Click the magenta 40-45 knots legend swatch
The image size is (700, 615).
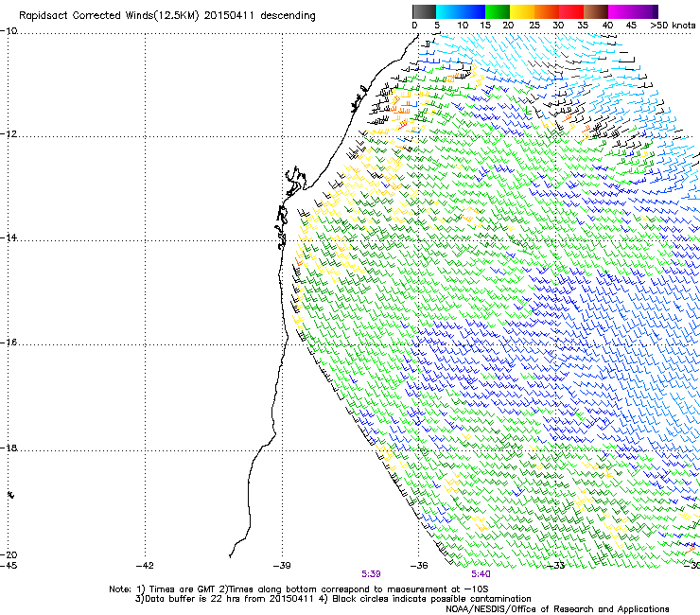(621, 11)
